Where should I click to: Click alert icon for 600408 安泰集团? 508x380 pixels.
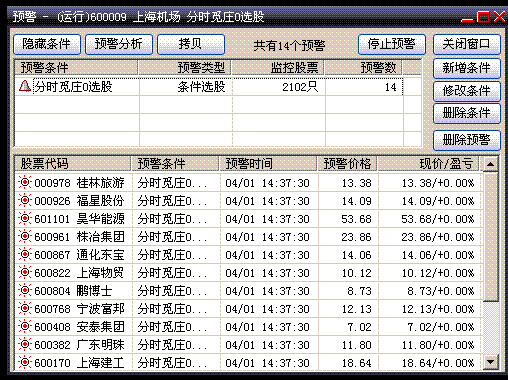(25, 327)
